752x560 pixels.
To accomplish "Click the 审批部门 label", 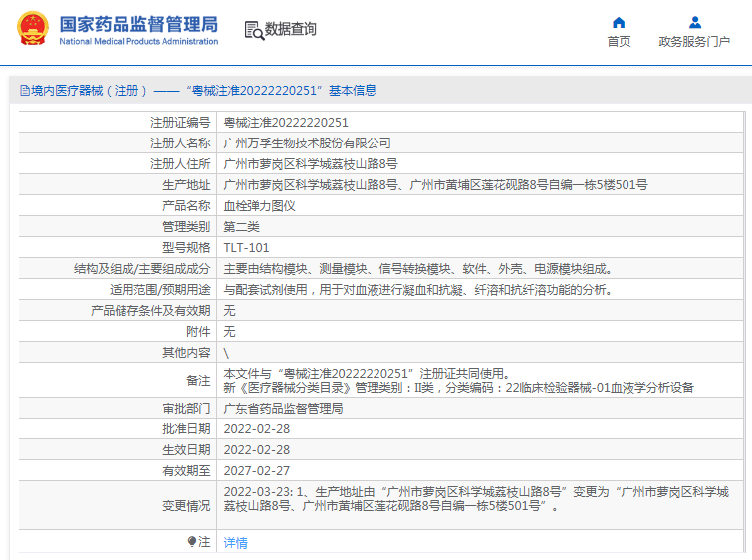I will tap(186, 409).
